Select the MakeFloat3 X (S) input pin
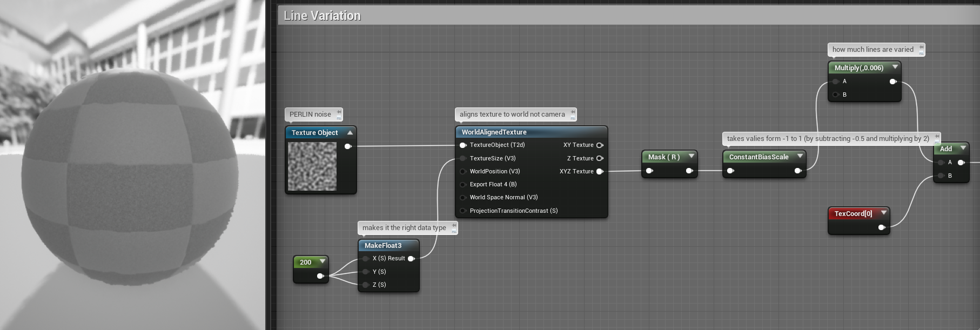This screenshot has width=980, height=330. [366, 259]
